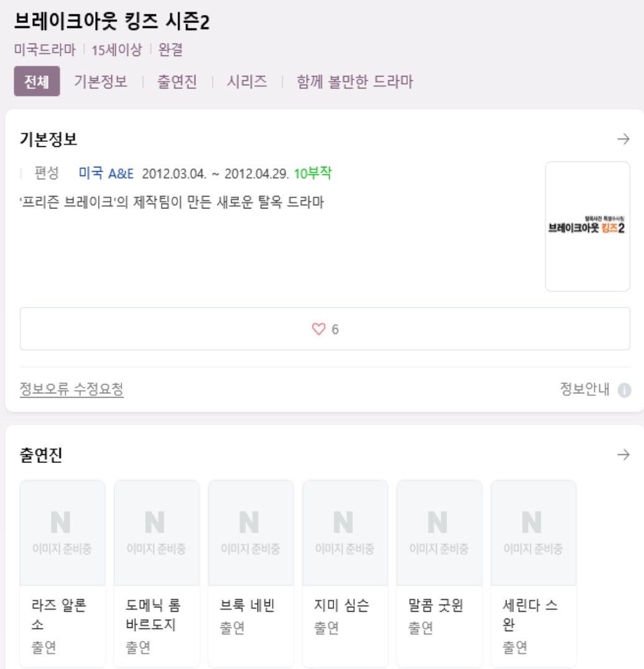This screenshot has width=644, height=669.
Task: Open the 시리즈 tab
Action: 247,81
